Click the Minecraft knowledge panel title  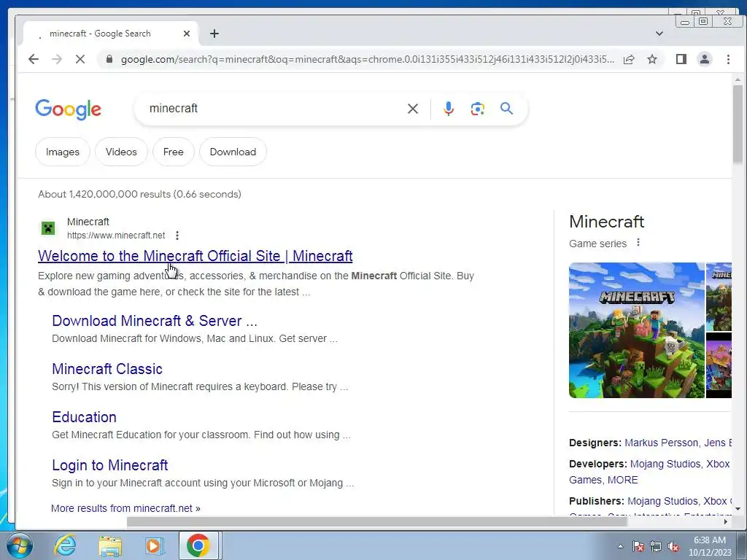point(606,222)
